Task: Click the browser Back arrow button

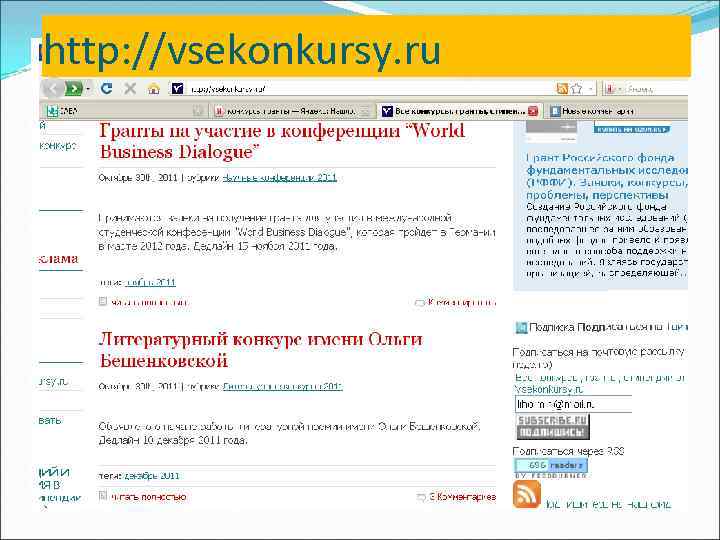Action: (x=52, y=88)
